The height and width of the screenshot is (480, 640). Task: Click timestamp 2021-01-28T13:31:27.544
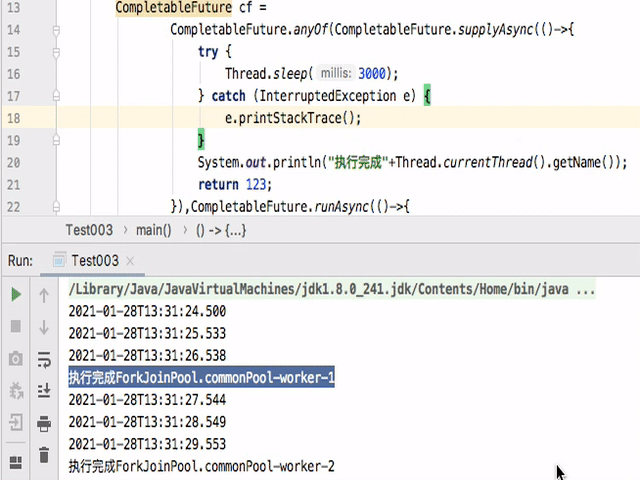pos(147,400)
